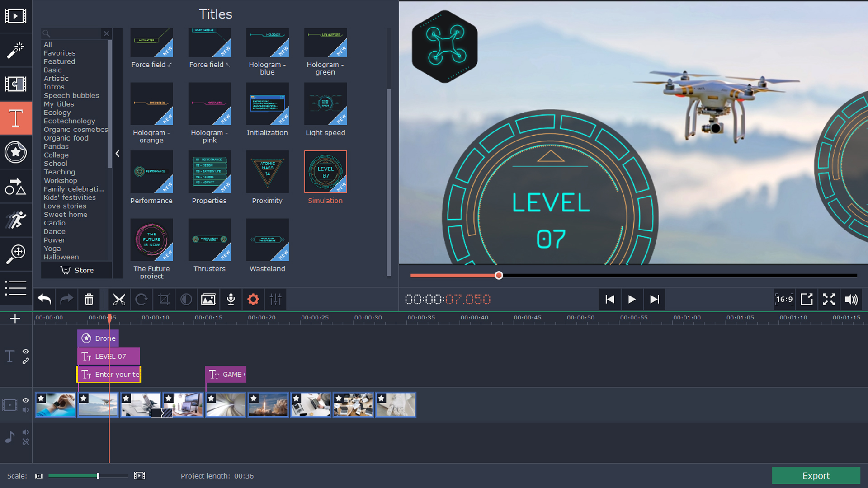Select the Intros category
Screen dimensions: 868x488
pos(54,87)
